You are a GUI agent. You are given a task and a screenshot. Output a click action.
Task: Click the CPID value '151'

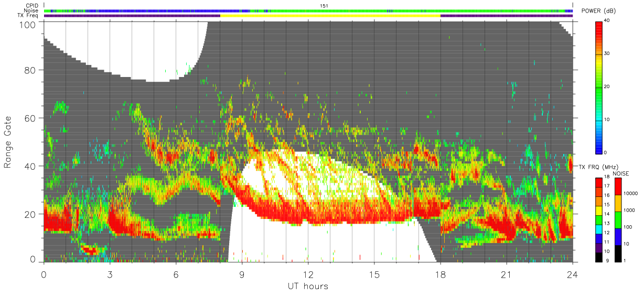click(x=324, y=6)
